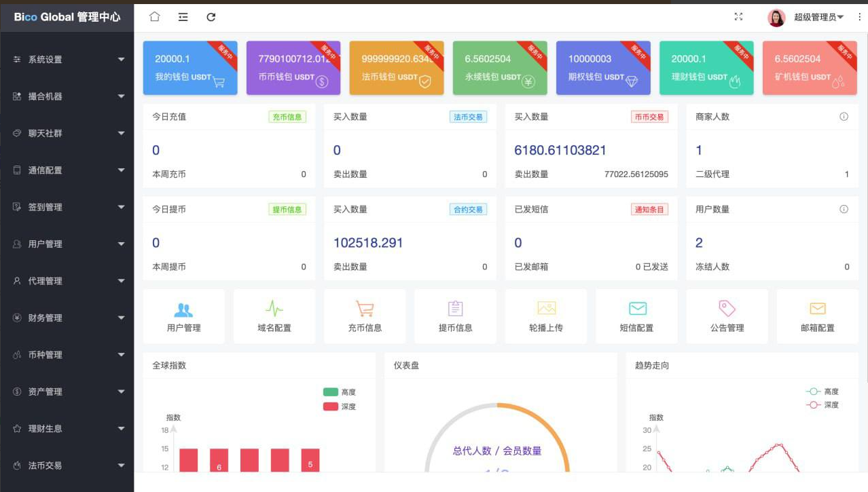Image resolution: width=868 pixels, height=492 pixels.
Task: Click the refresh icon in top toolbar
Action: (x=211, y=17)
